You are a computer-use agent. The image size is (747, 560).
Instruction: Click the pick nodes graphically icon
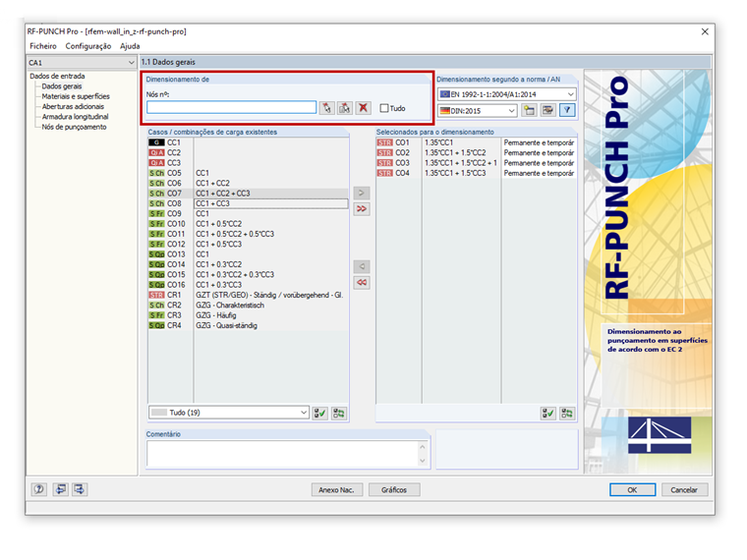coord(326,108)
